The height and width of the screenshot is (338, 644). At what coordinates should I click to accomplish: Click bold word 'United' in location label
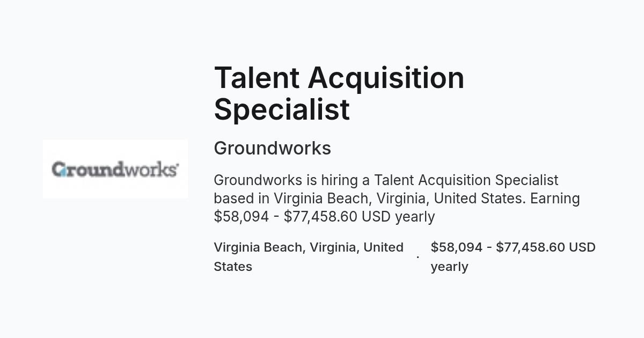click(x=383, y=247)
